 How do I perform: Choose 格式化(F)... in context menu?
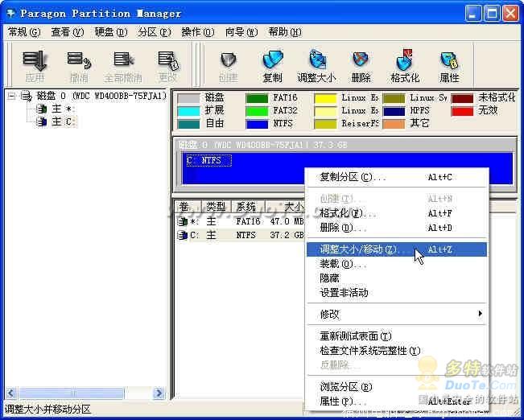pyautogui.click(x=397, y=213)
